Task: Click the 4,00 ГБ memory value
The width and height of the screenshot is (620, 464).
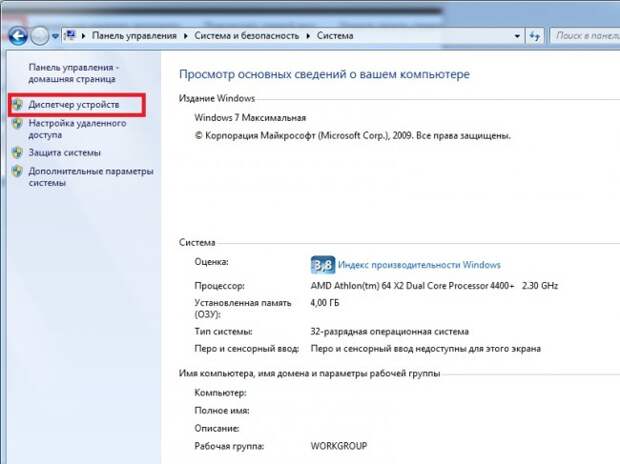Action: tap(325, 303)
